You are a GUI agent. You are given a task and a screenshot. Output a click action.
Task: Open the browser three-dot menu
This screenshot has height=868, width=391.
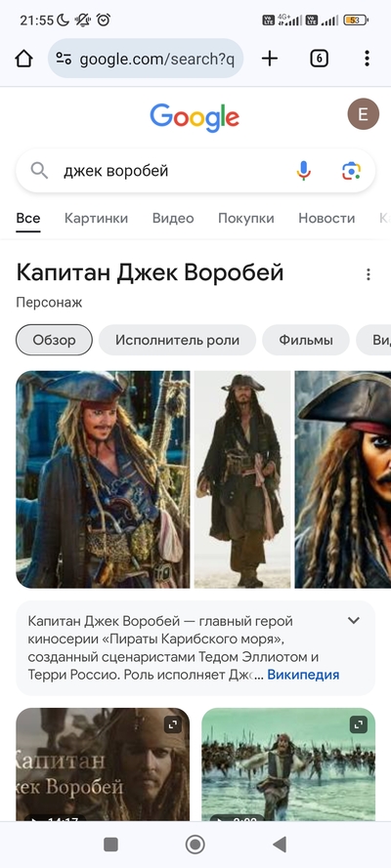click(x=368, y=59)
